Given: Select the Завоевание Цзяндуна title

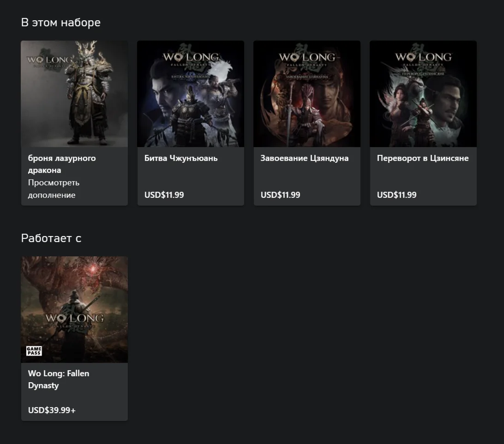Looking at the screenshot, I should coord(304,158).
